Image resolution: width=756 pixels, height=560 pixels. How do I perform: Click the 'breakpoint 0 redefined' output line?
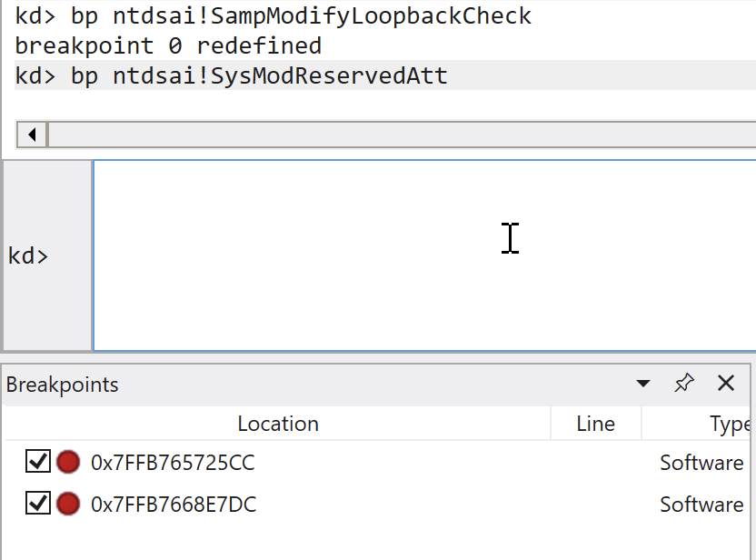tap(168, 46)
